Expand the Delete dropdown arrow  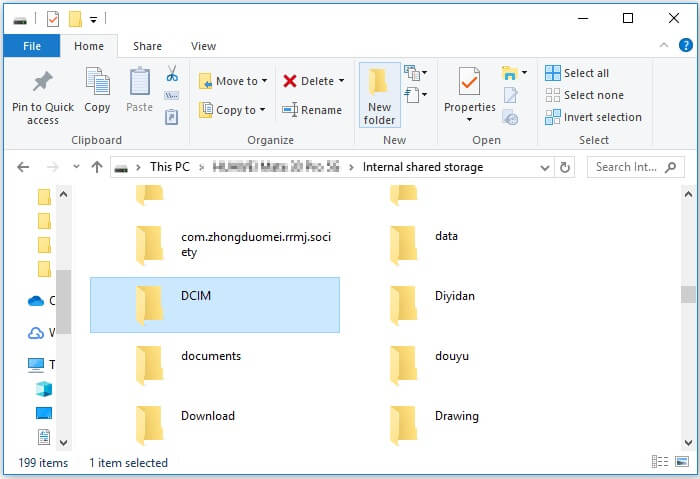(342, 81)
